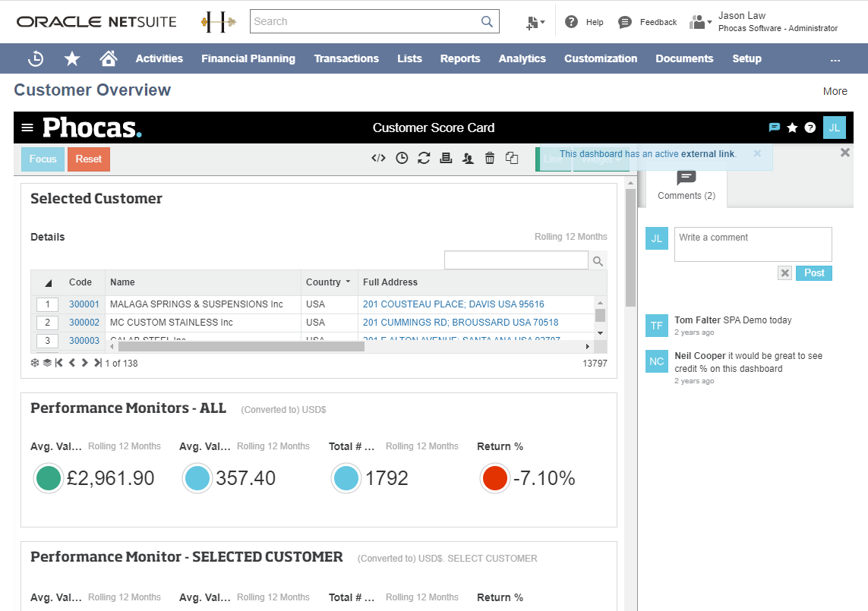This screenshot has width=868, height=611.
Task: Open the Phocas hamburger menu
Action: pyautogui.click(x=27, y=128)
